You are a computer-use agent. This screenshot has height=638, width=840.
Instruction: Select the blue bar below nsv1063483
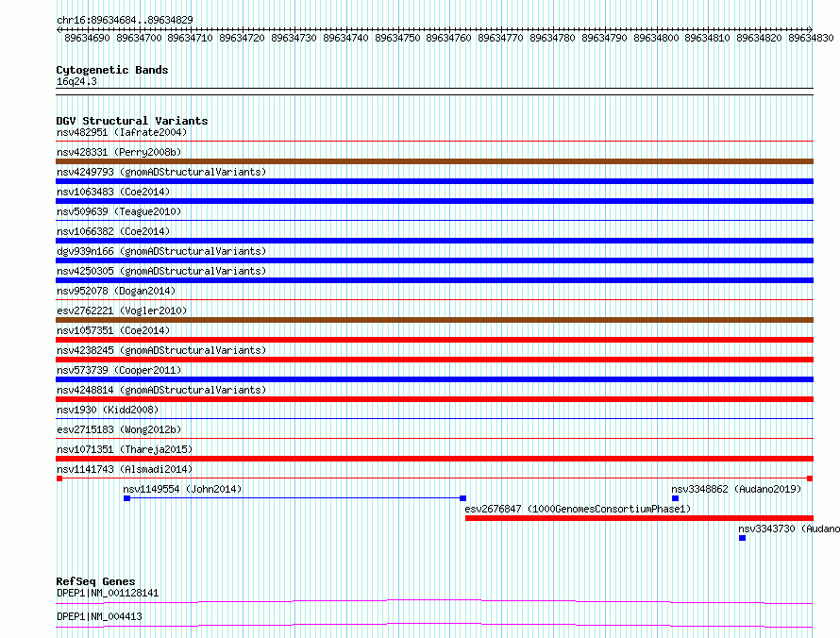[x=434, y=201]
